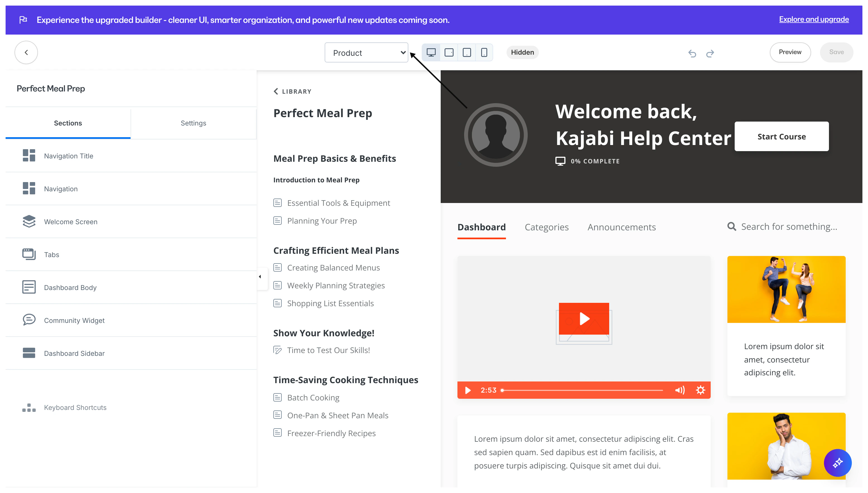Open the Navigation section row
This screenshot has width=868, height=493.
(131, 188)
